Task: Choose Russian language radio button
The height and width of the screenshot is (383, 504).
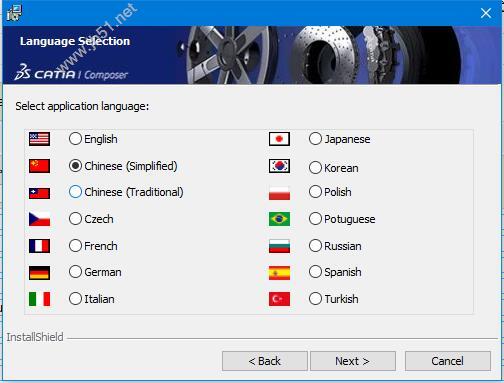Action: (x=315, y=246)
